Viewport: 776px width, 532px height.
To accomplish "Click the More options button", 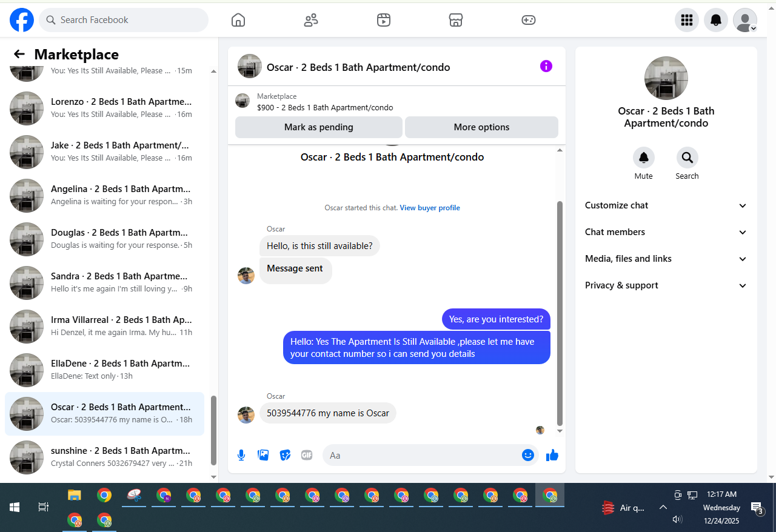I will click(x=481, y=127).
